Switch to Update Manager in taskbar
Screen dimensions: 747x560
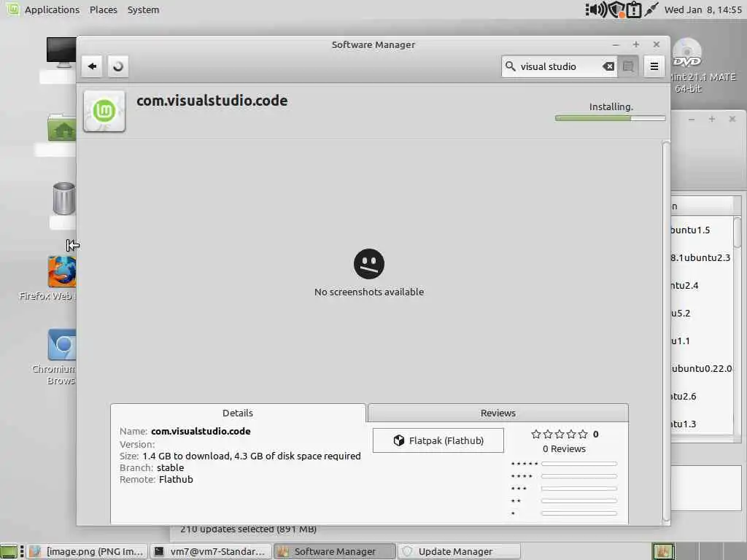tap(458, 551)
